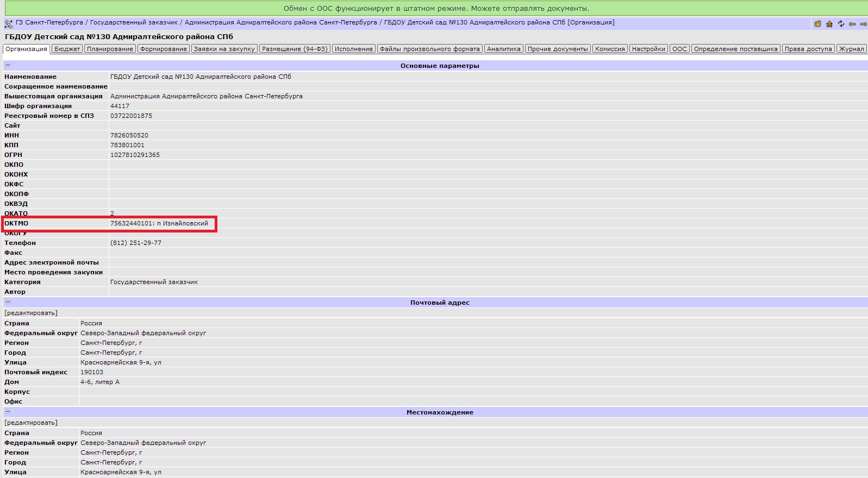Open the Комиссия tab

click(610, 49)
